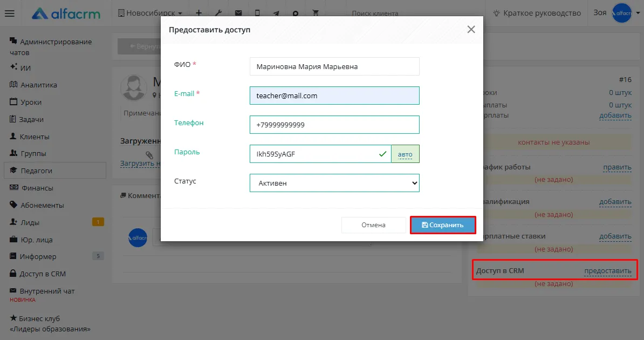Open Внутренний чат in sidebar
The image size is (644, 340).
pyautogui.click(x=42, y=291)
